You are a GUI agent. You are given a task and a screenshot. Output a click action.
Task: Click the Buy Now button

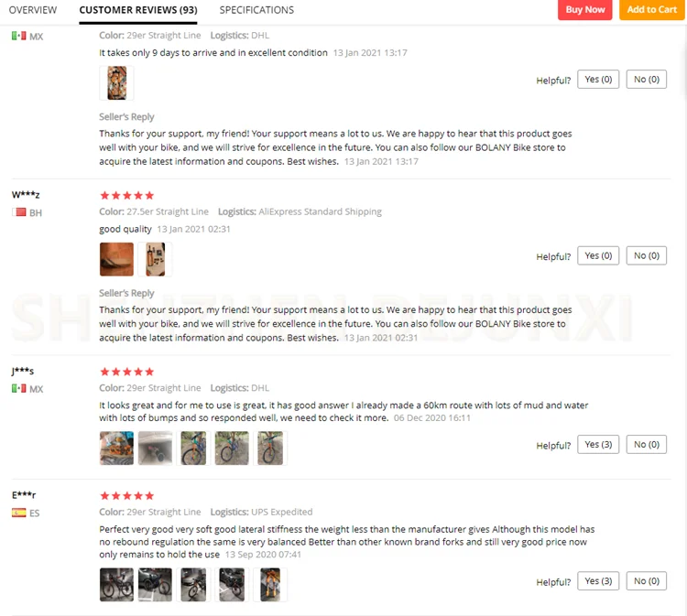(x=584, y=10)
